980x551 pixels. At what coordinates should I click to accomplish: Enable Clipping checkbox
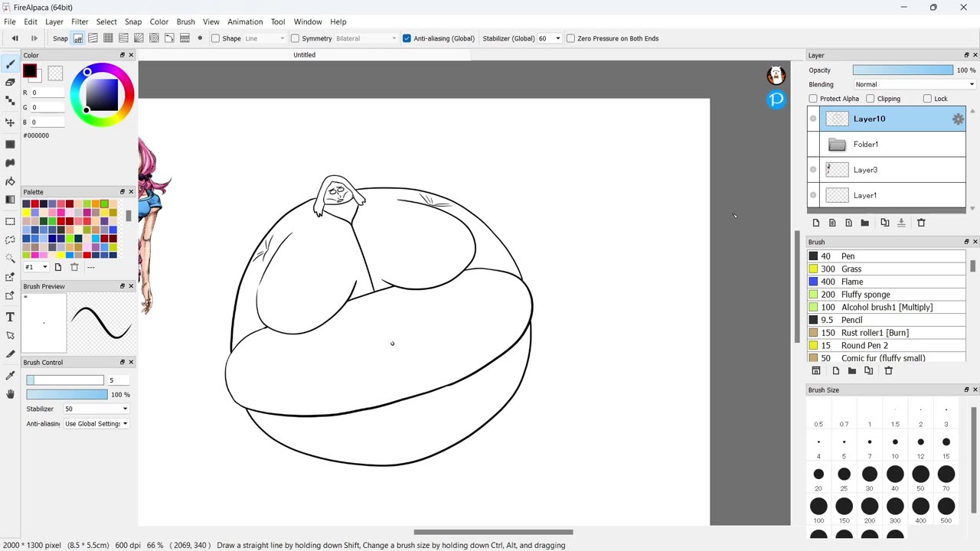[871, 99]
